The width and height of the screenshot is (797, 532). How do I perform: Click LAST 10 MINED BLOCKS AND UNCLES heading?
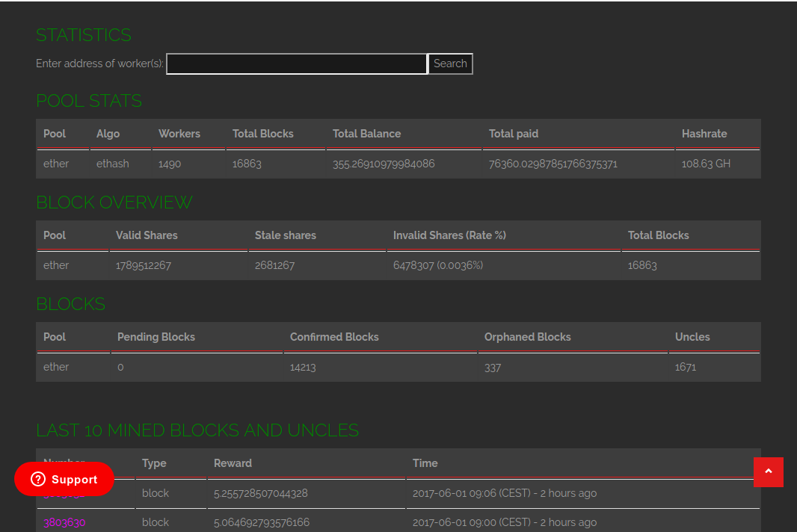point(197,430)
